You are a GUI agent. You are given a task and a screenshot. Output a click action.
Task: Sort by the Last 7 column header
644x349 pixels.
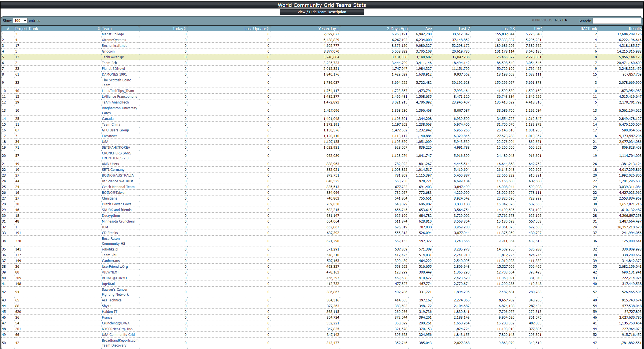[464, 29]
